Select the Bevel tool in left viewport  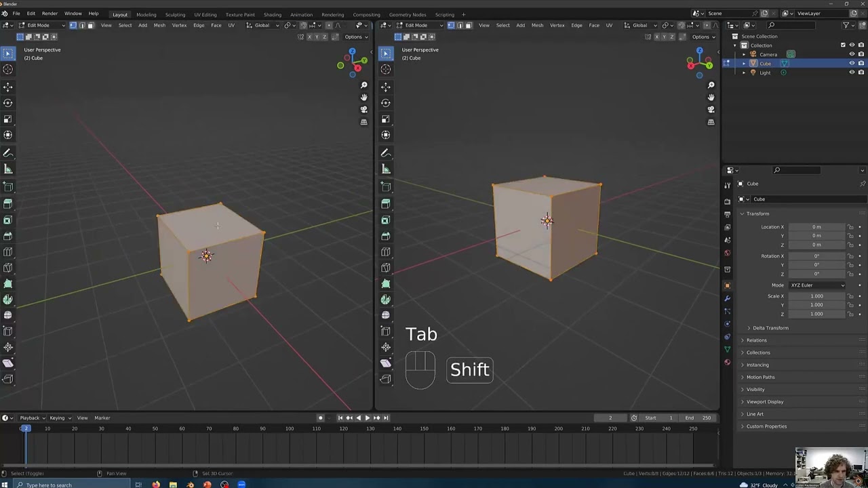pyautogui.click(x=8, y=236)
